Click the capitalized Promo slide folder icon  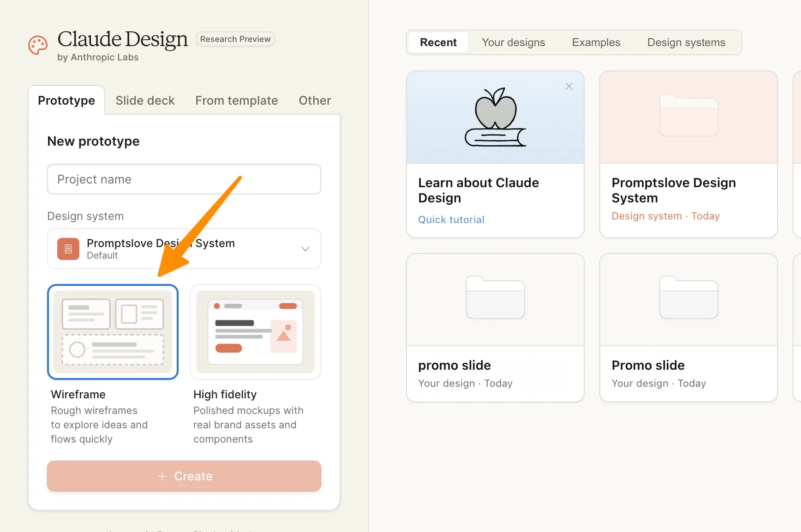pyautogui.click(x=688, y=298)
